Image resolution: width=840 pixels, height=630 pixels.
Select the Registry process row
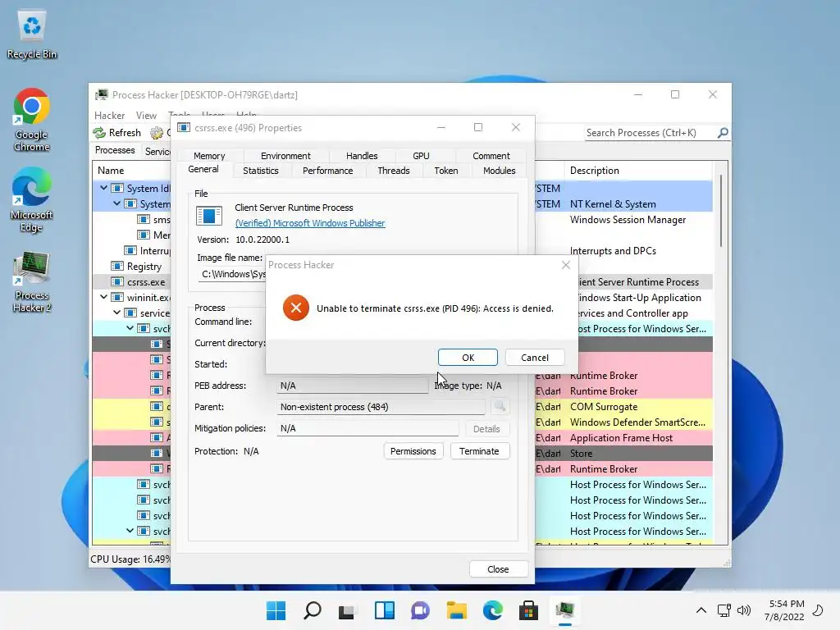click(402, 267)
